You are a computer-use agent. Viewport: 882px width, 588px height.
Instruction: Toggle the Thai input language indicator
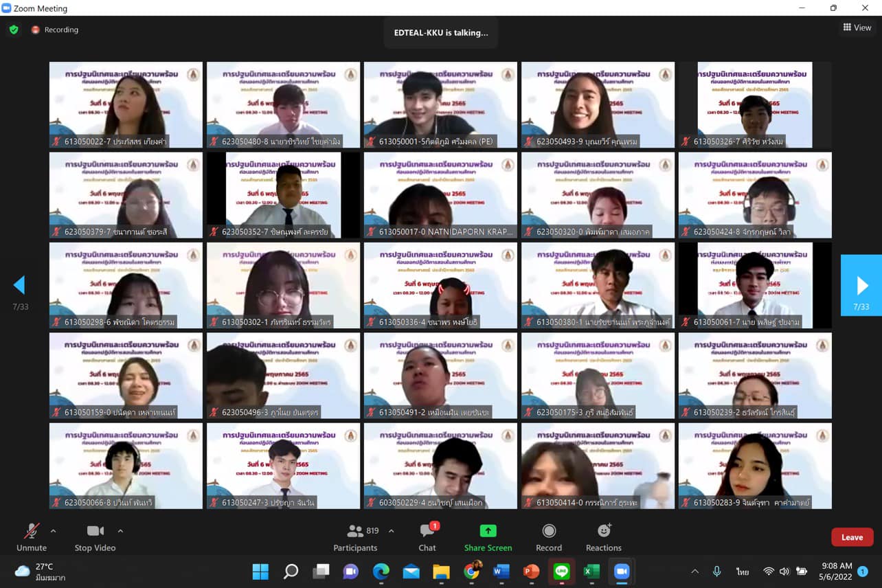[743, 572]
